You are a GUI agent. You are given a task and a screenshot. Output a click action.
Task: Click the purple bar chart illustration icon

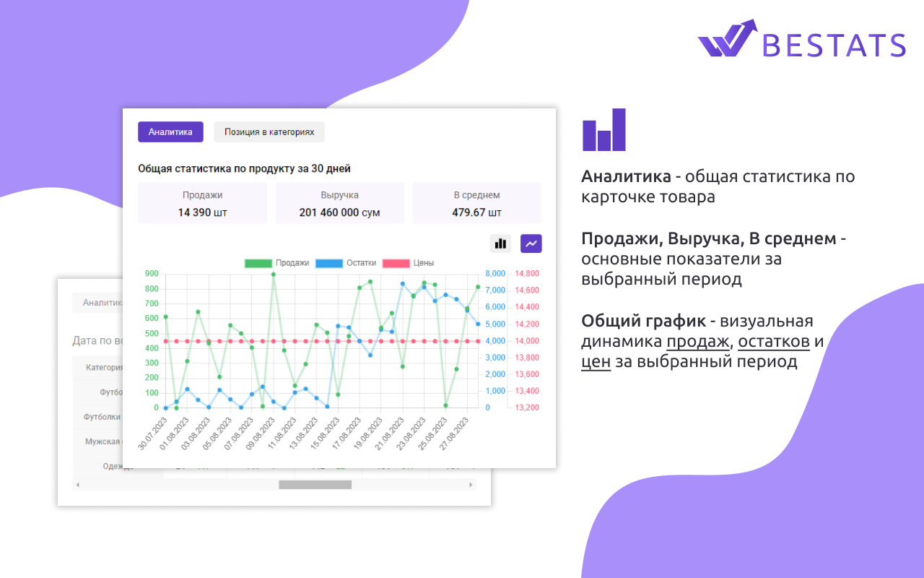coord(603,130)
